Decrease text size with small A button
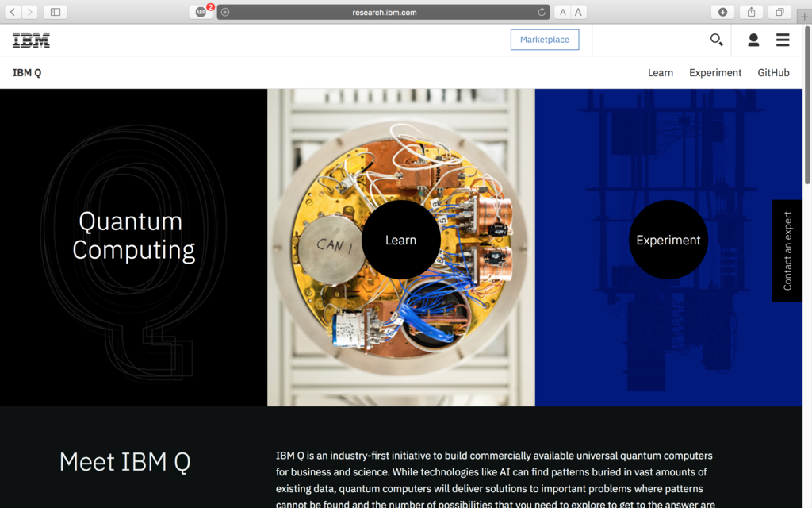This screenshot has width=812, height=508. tap(562, 12)
